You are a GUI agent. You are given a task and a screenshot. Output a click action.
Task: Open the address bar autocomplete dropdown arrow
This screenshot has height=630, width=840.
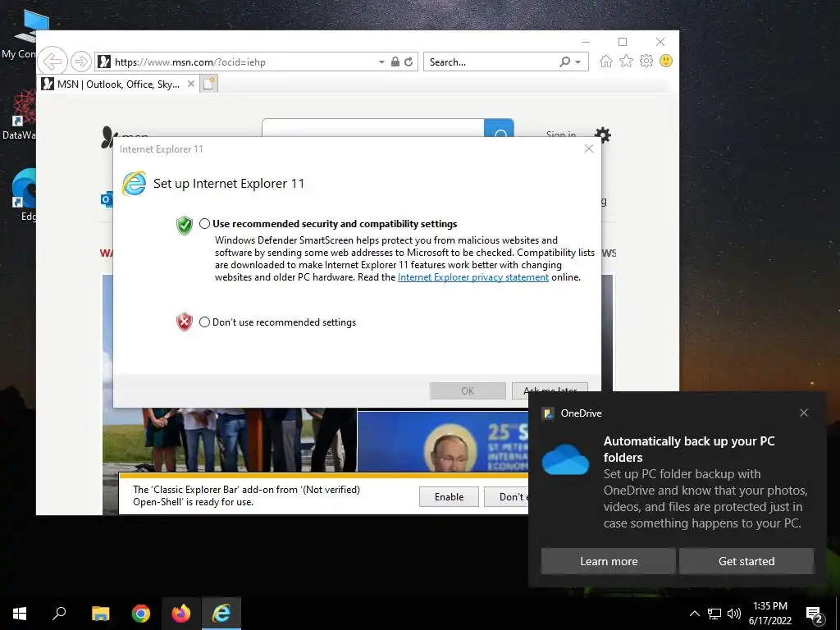(381, 62)
